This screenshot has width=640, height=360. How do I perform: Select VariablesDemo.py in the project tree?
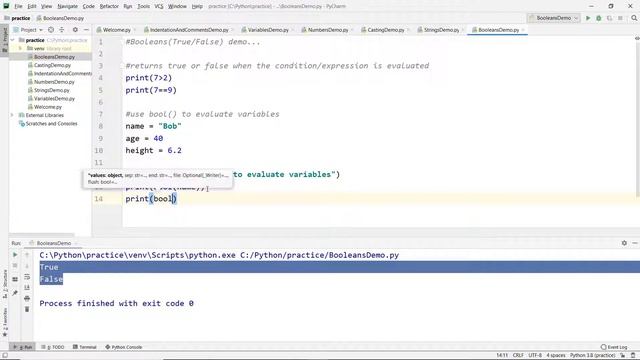pos(54,98)
